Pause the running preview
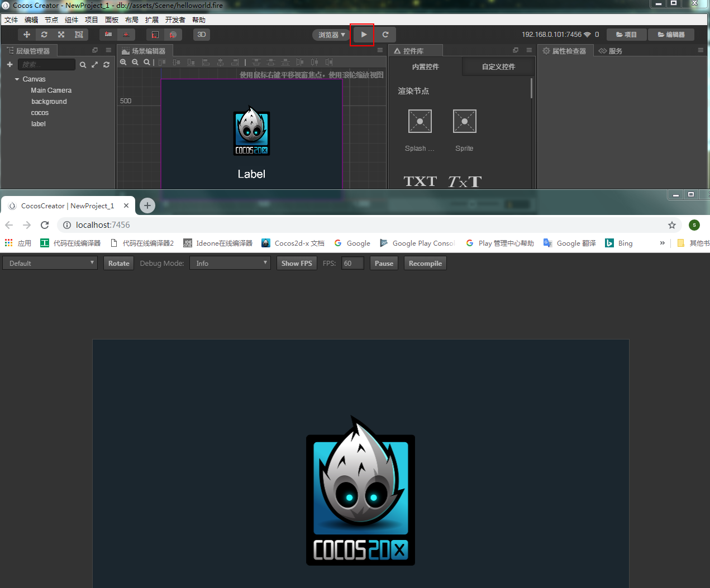Viewport: 710px width, 588px height. tap(384, 263)
